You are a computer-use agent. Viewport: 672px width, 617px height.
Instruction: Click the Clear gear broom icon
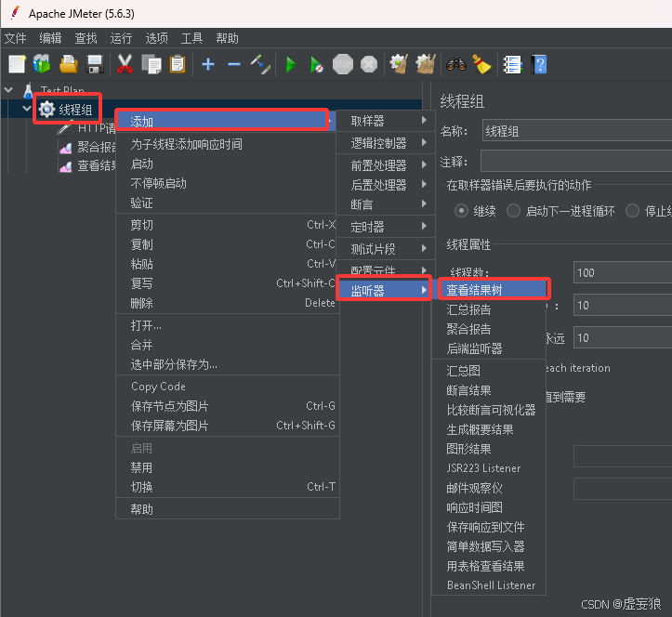(399, 64)
